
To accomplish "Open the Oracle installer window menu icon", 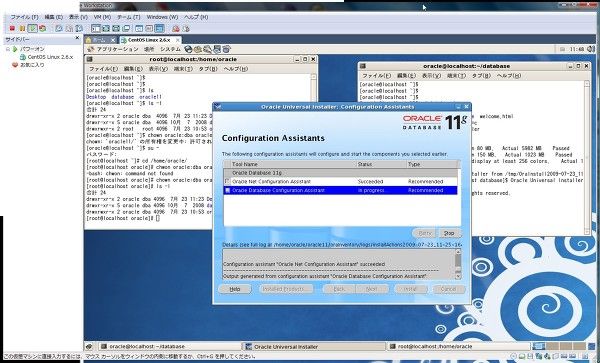I will [x=217, y=107].
